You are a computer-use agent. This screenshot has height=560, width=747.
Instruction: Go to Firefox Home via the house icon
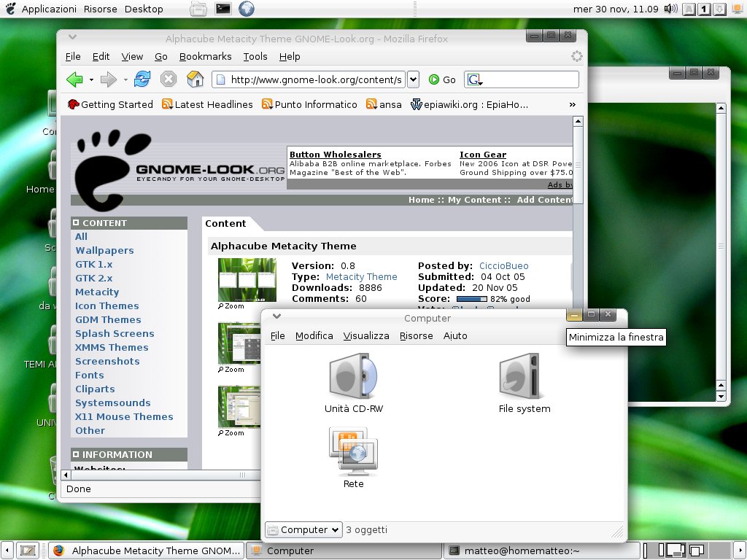click(195, 79)
